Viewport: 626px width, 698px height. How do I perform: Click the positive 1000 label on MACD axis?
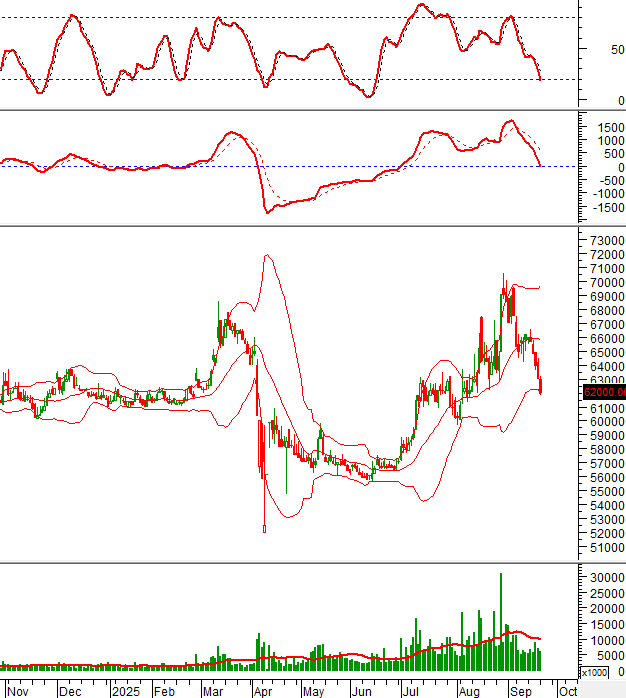point(611,141)
